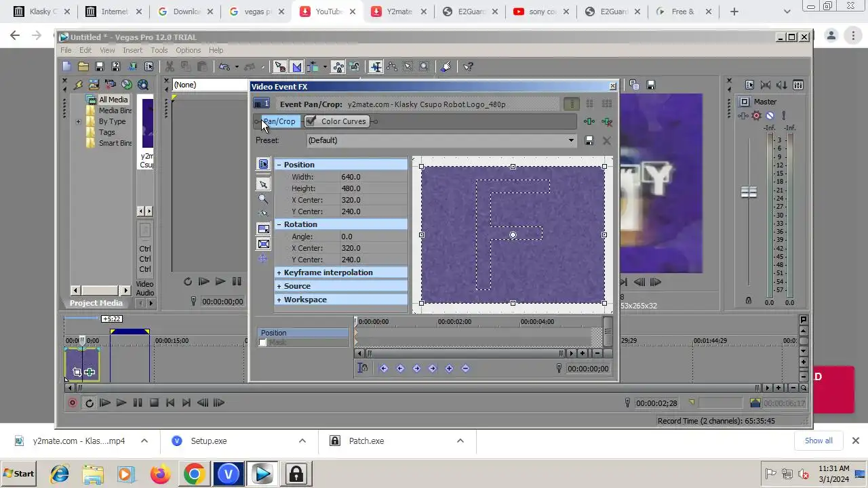Click Show all downloads in Chrome

pos(818,441)
